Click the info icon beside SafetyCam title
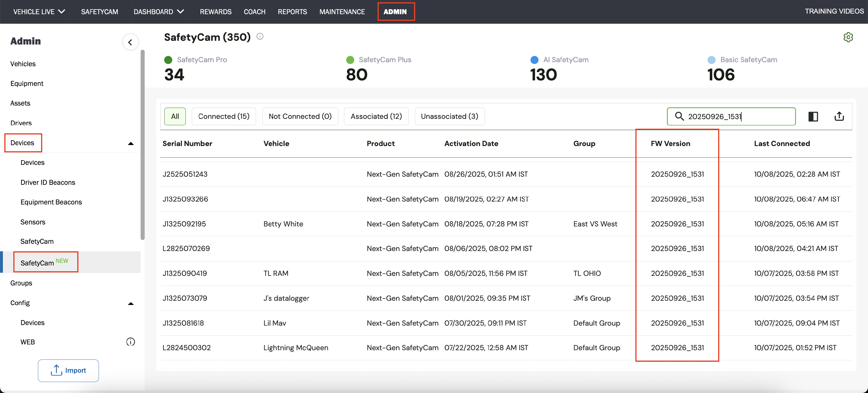 260,36
